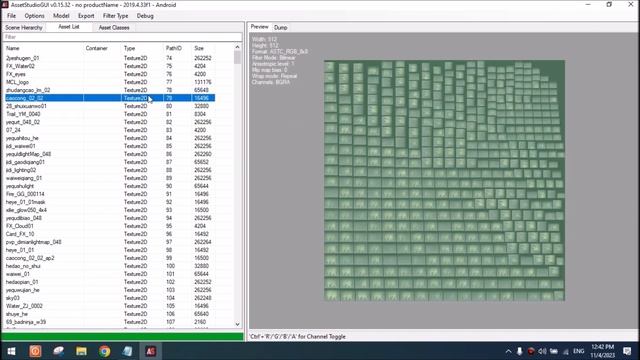Viewport: 640px width, 360px height.
Task: Open the taskbar clock and calendar
Action: point(602,351)
